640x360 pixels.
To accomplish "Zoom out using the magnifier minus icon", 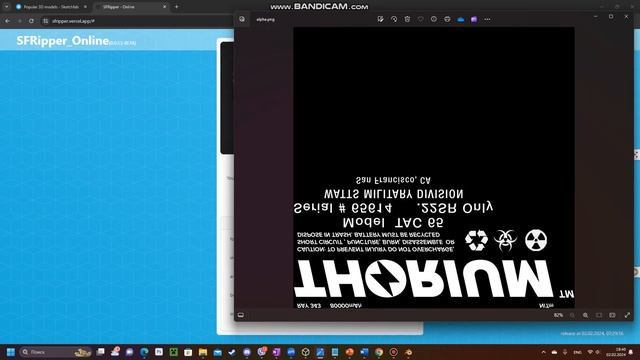I will click(x=572, y=315).
